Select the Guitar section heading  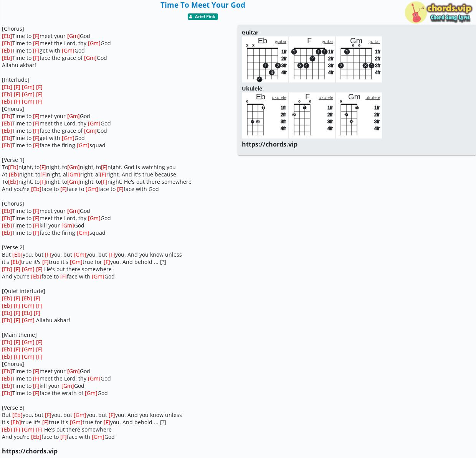[x=250, y=33]
